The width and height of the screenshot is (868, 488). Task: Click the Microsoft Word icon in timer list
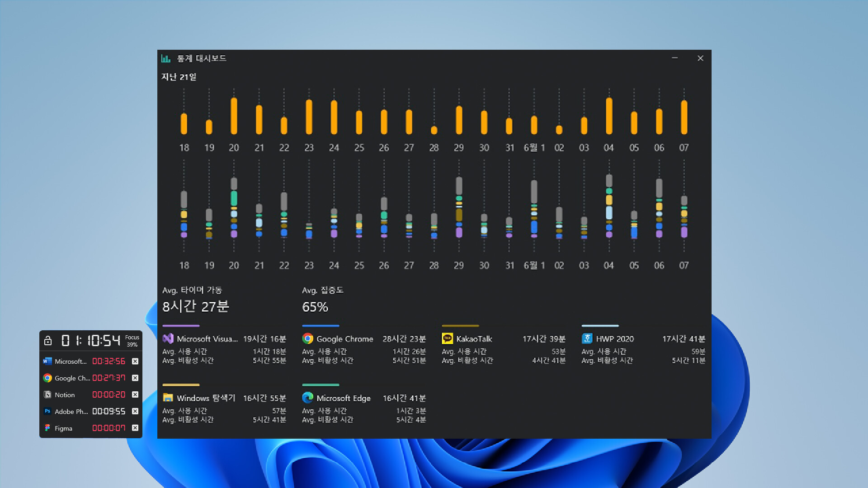click(x=47, y=361)
